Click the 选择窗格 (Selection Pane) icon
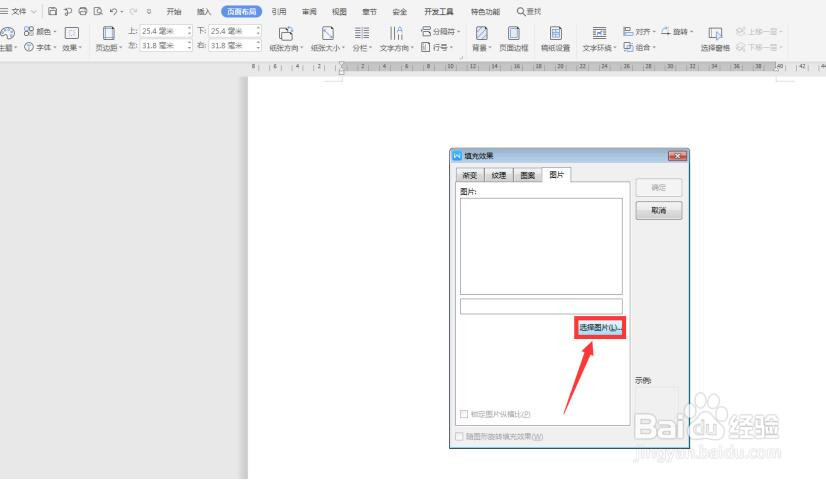 click(x=715, y=33)
